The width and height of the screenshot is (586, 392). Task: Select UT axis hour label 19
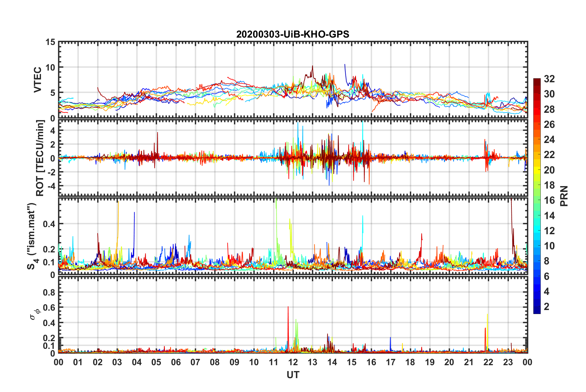[430, 362]
